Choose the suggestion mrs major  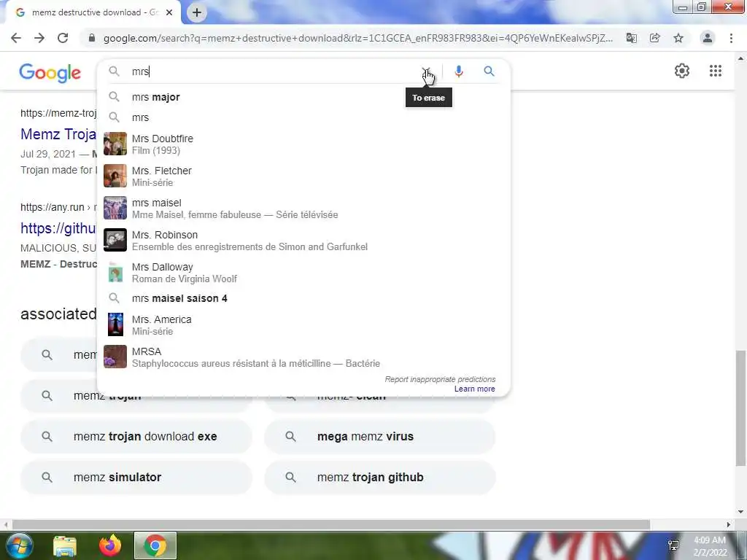click(303, 97)
